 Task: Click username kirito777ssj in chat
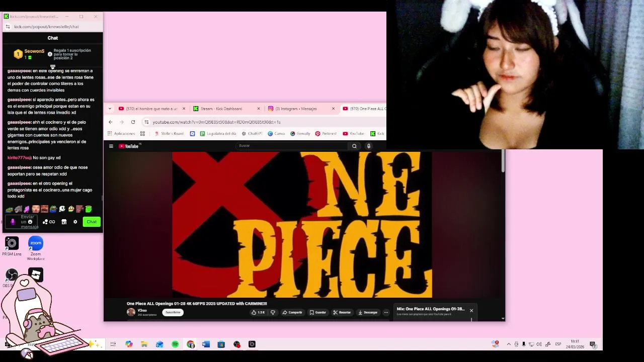coord(19,158)
